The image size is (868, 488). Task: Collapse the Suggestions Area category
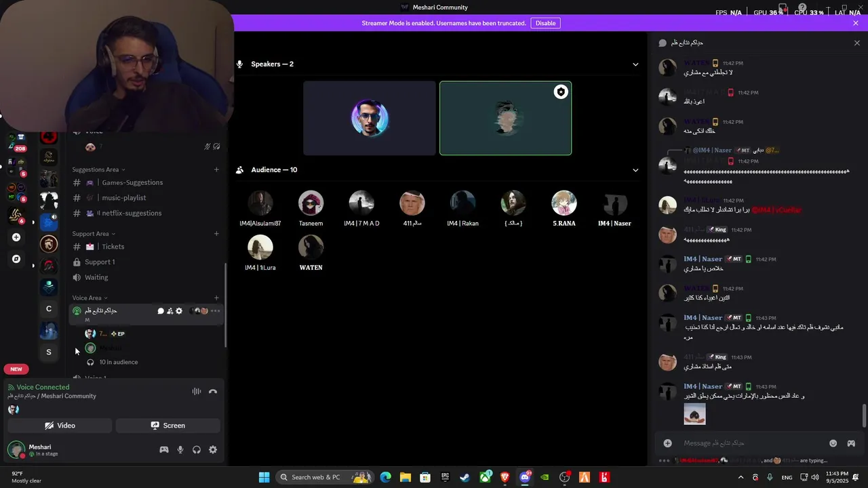click(x=99, y=169)
